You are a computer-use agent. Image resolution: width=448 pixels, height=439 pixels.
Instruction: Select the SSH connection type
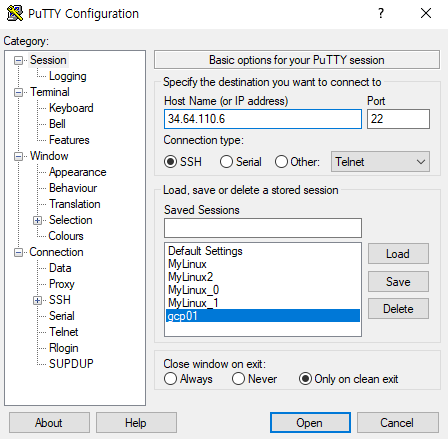tap(170, 162)
